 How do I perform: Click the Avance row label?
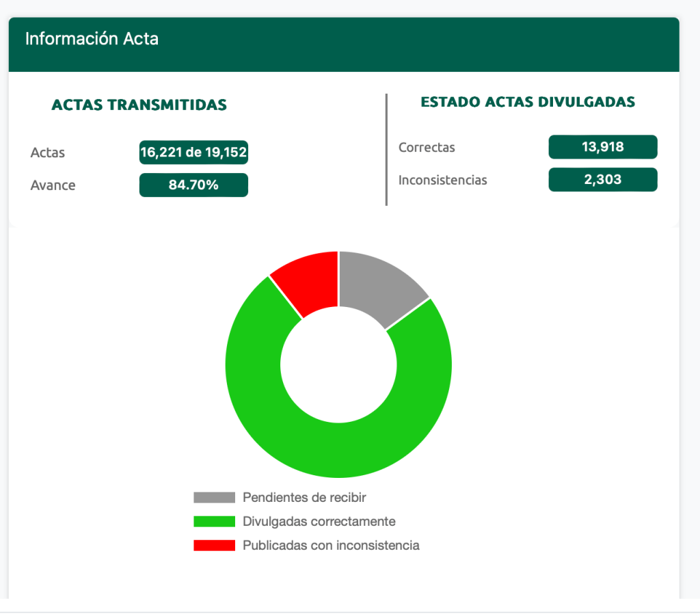click(53, 185)
